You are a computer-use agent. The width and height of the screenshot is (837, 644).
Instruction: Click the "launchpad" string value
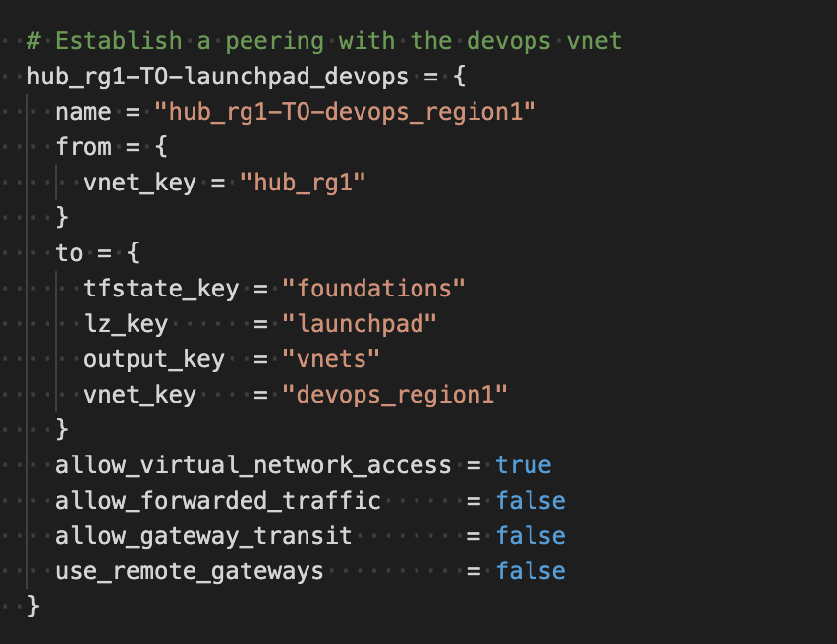click(360, 324)
